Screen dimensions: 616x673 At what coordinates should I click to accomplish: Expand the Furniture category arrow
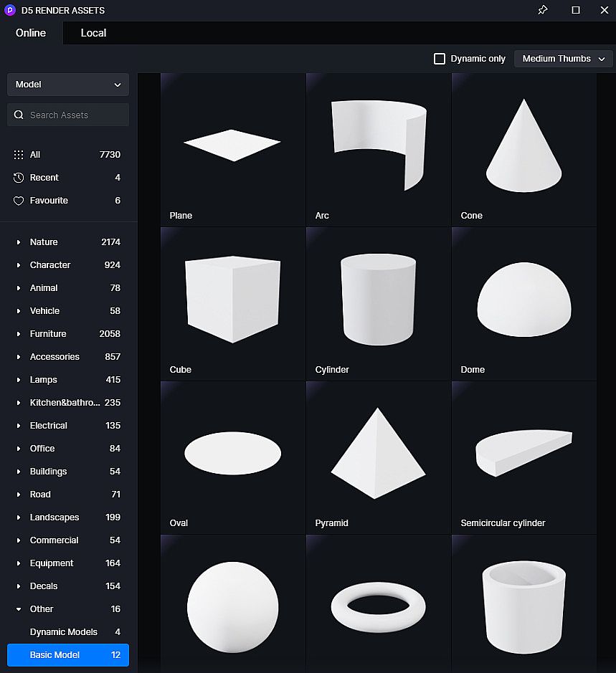point(19,334)
